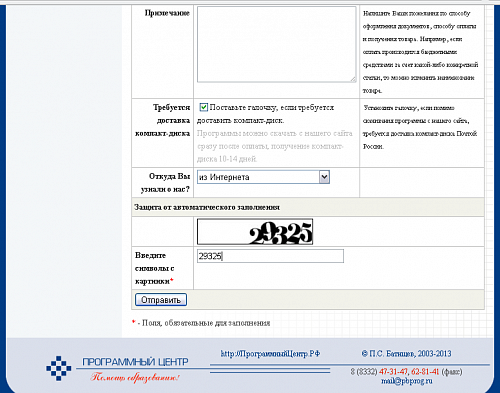Click the dropdown arrow of the source selector
The image size is (500, 393).
324,177
